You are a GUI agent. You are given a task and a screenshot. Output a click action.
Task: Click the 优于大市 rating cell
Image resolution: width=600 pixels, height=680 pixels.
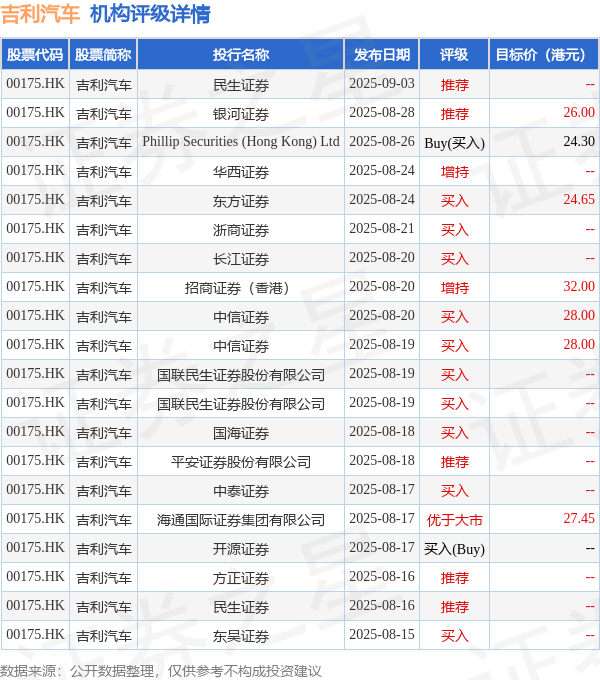(x=454, y=520)
